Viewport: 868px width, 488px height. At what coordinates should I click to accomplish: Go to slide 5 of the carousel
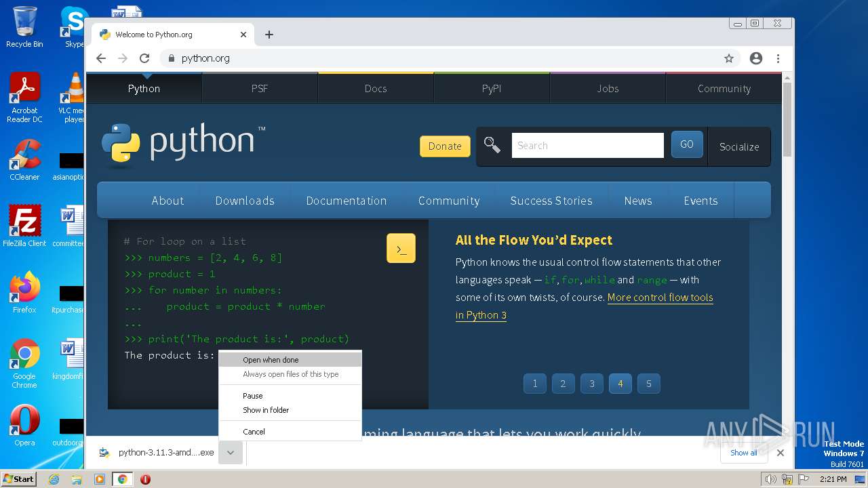pyautogui.click(x=648, y=384)
